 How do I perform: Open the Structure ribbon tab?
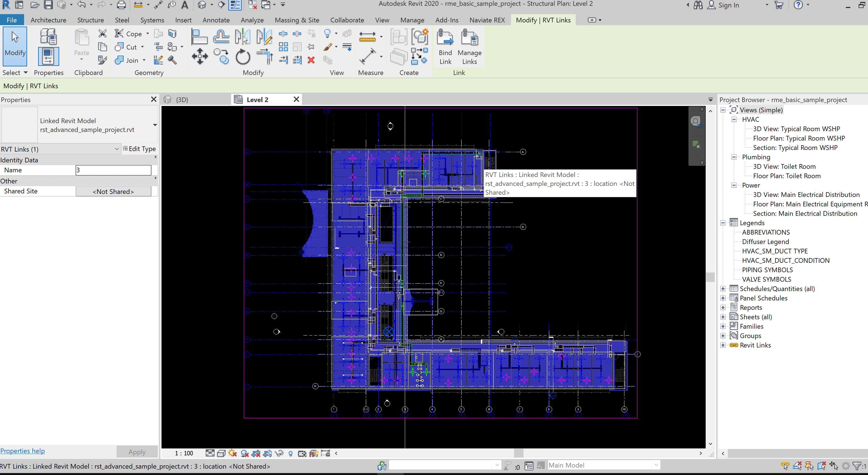(x=90, y=20)
